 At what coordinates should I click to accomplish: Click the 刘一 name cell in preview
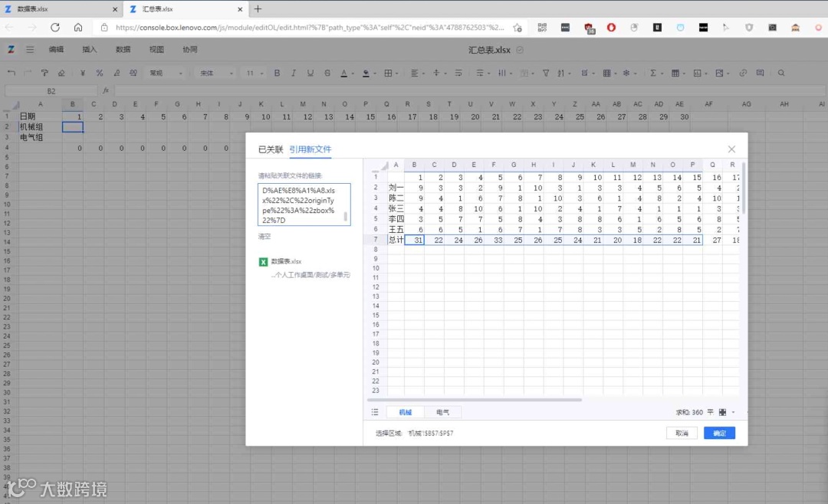[x=396, y=188]
